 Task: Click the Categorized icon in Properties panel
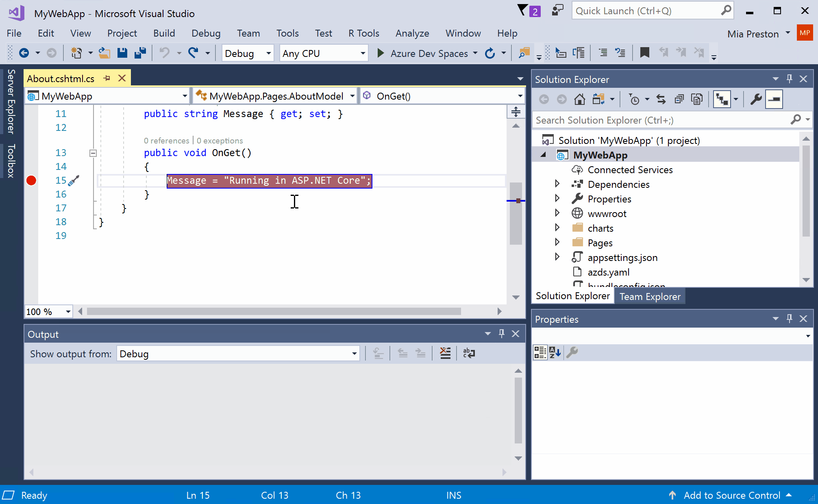tap(540, 352)
